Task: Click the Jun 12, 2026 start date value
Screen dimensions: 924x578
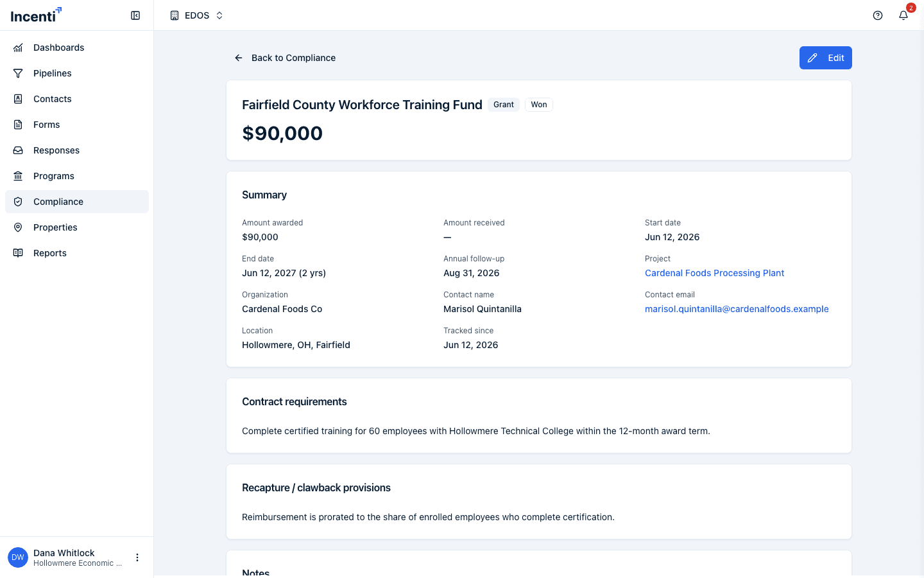Action: (x=672, y=237)
